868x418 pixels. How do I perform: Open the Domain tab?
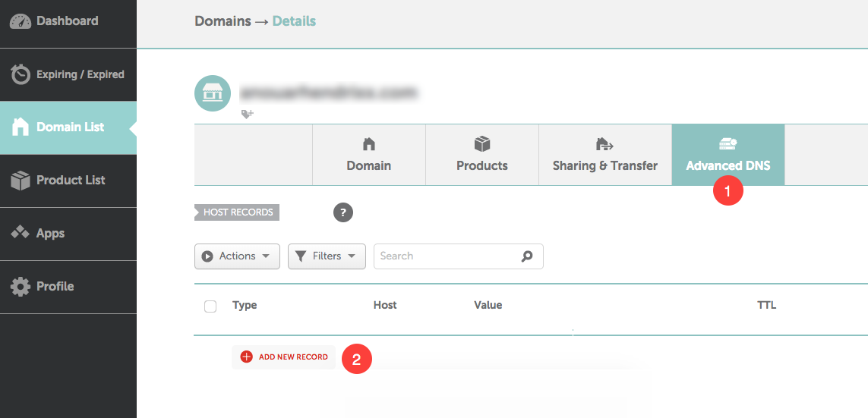[x=369, y=155]
